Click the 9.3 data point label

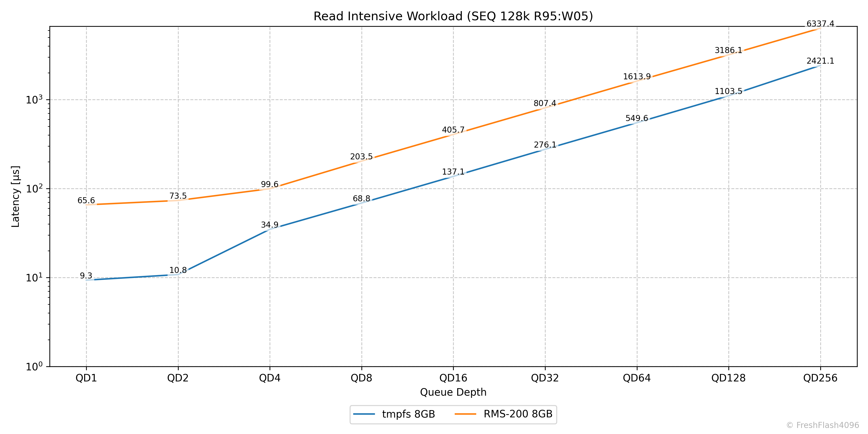pyautogui.click(x=86, y=276)
